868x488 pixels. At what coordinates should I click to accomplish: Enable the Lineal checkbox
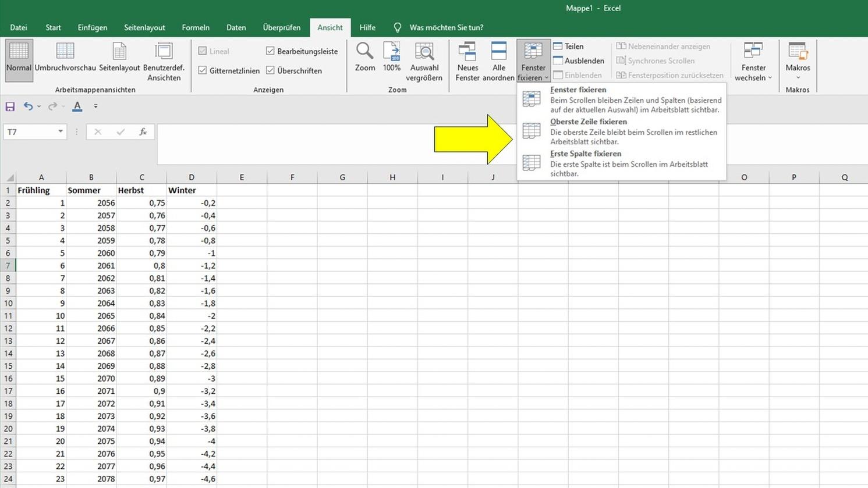coord(202,51)
